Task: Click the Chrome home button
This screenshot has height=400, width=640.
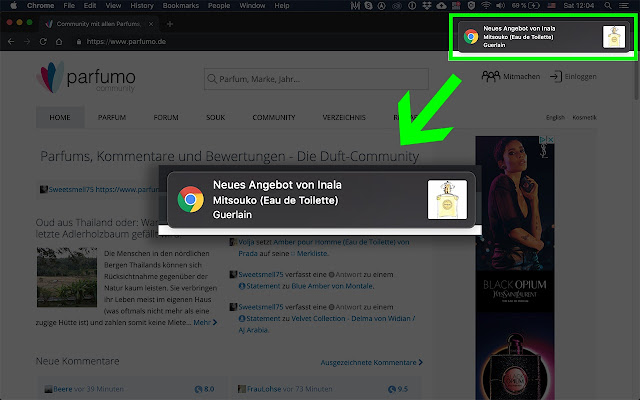Action: [x=59, y=42]
